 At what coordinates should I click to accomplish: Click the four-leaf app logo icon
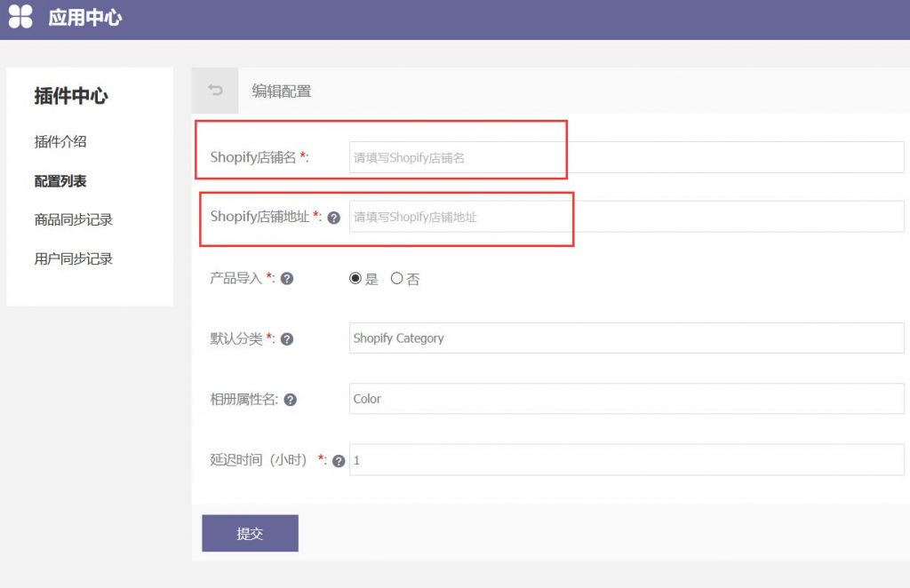pyautogui.click(x=20, y=17)
